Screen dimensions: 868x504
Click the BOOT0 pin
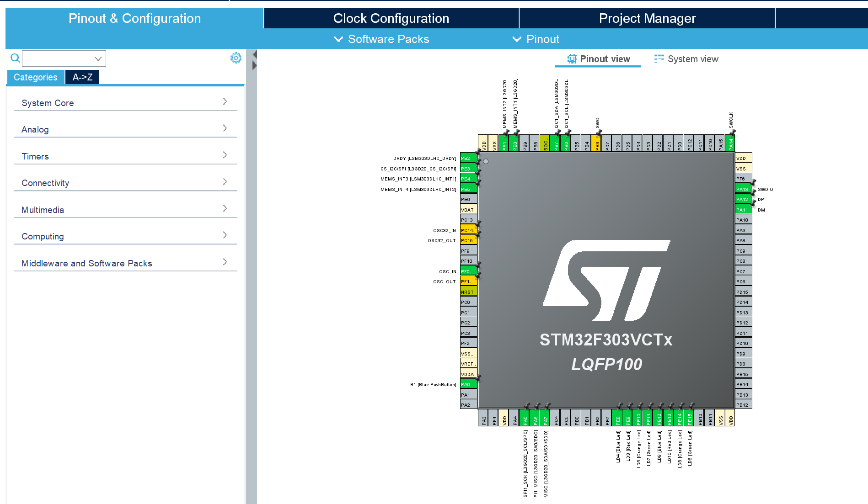click(x=545, y=143)
